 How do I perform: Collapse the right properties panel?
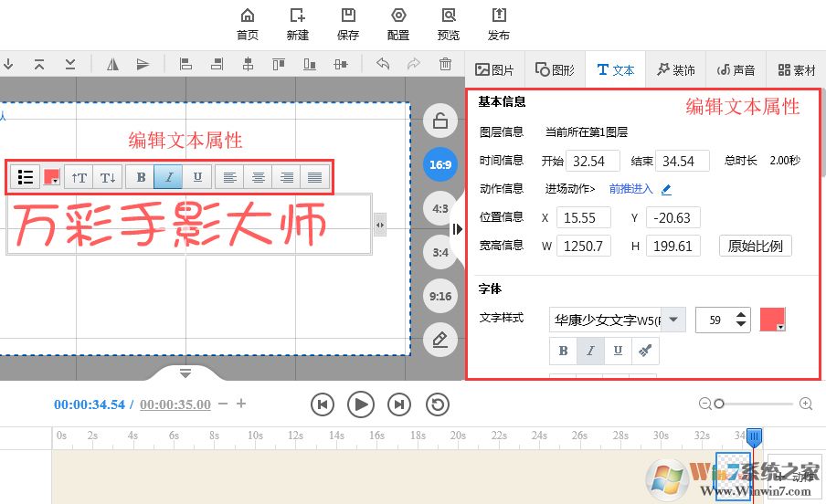(x=457, y=229)
